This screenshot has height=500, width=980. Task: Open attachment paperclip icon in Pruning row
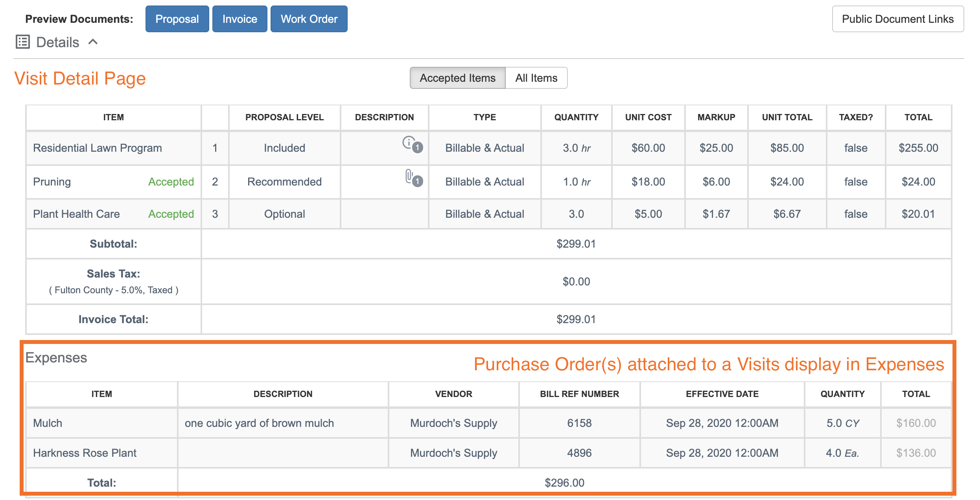409,176
